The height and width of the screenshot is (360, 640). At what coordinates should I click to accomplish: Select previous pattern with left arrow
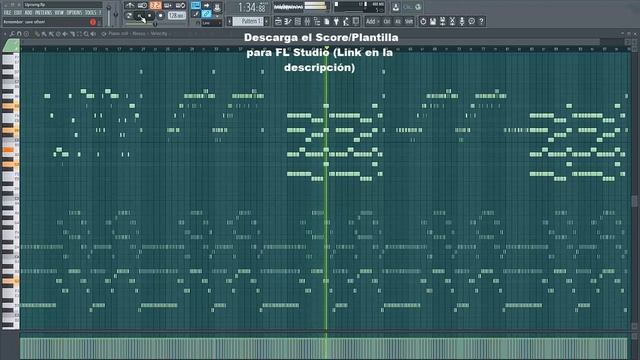[x=229, y=21]
